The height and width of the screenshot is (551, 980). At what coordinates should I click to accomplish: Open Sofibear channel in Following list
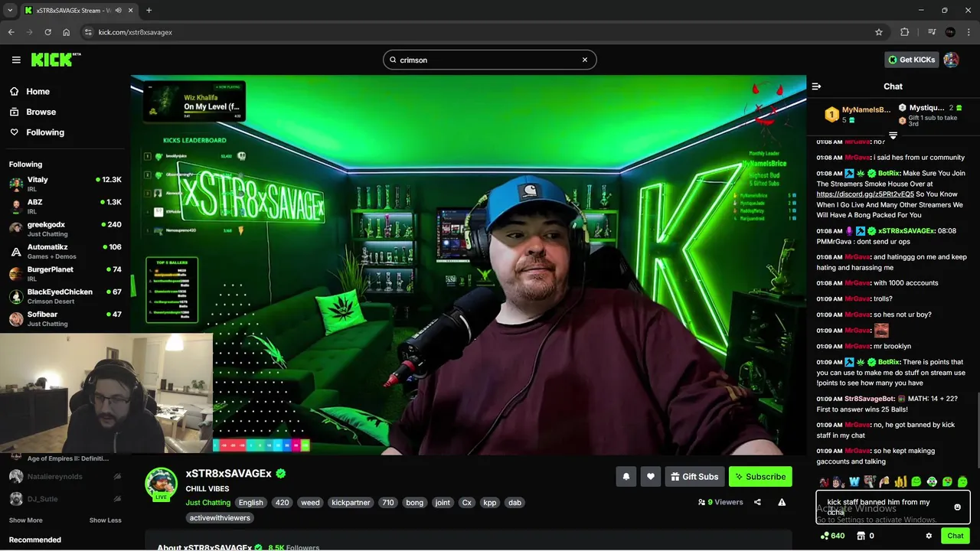click(65, 318)
